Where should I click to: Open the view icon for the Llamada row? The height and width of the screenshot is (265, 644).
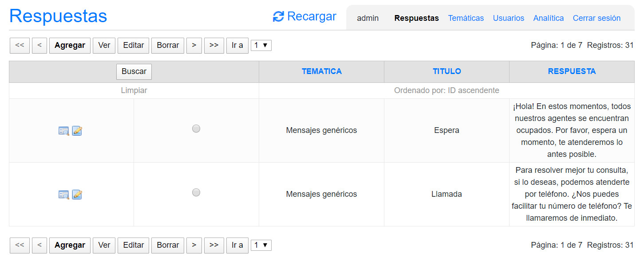pos(64,195)
